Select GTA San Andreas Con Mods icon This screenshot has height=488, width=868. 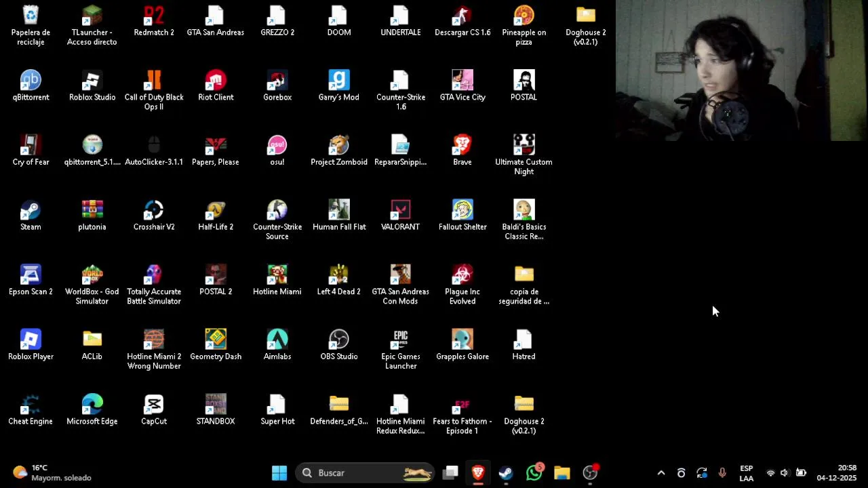(x=401, y=285)
